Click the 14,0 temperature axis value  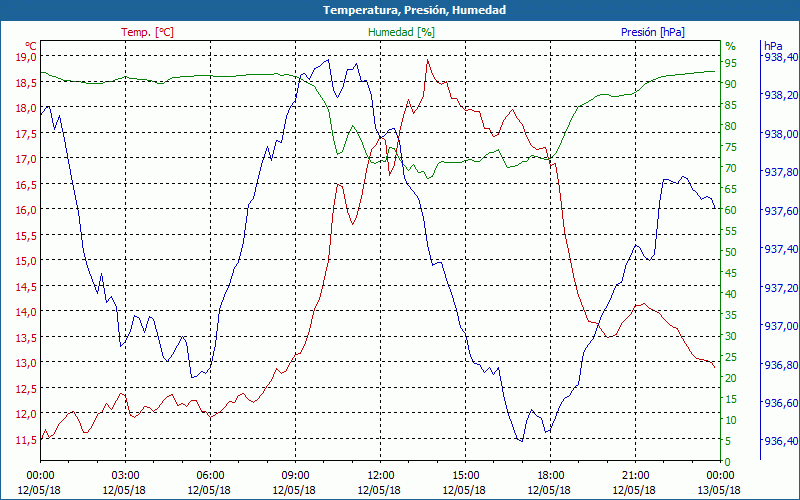point(28,312)
